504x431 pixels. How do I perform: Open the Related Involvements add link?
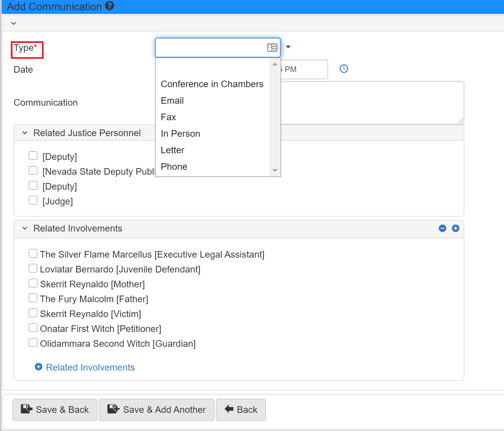90,367
